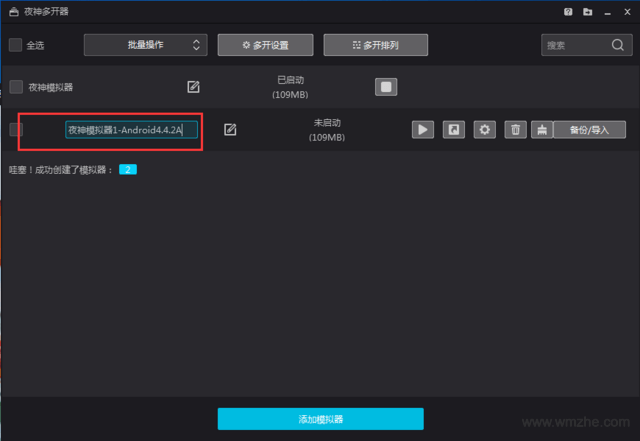Screen dimensions: 640x441
Task: Stop the running 夜神模拟器 instance
Action: (386, 87)
